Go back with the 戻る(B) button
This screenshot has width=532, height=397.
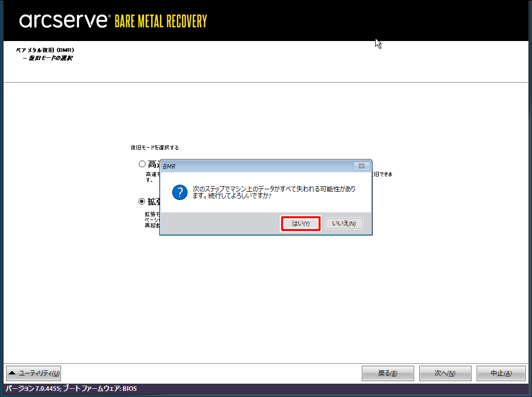(388, 373)
